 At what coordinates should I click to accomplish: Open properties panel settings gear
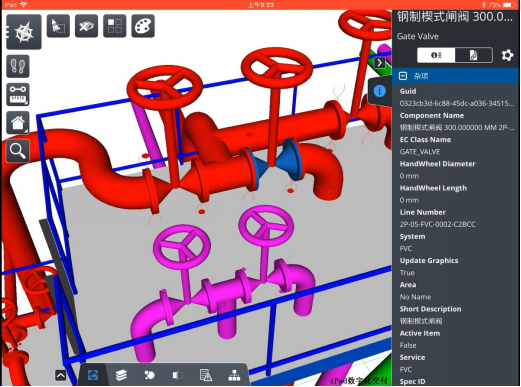[x=507, y=55]
